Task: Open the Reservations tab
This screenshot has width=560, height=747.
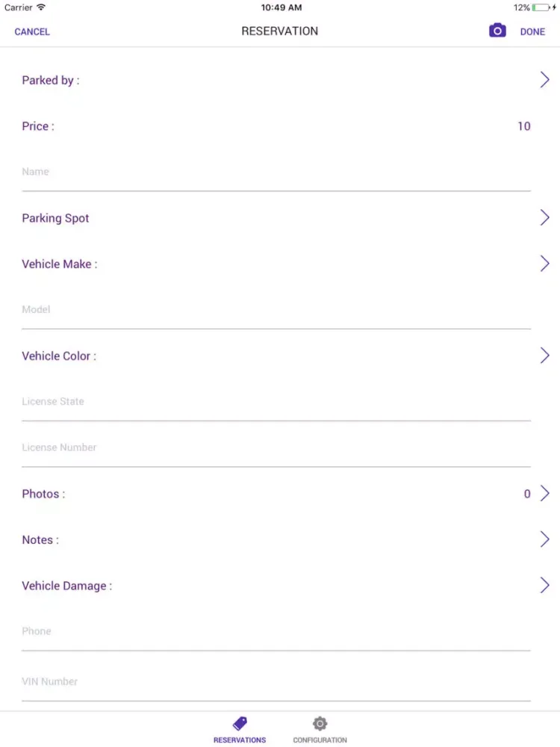Action: coord(240,729)
